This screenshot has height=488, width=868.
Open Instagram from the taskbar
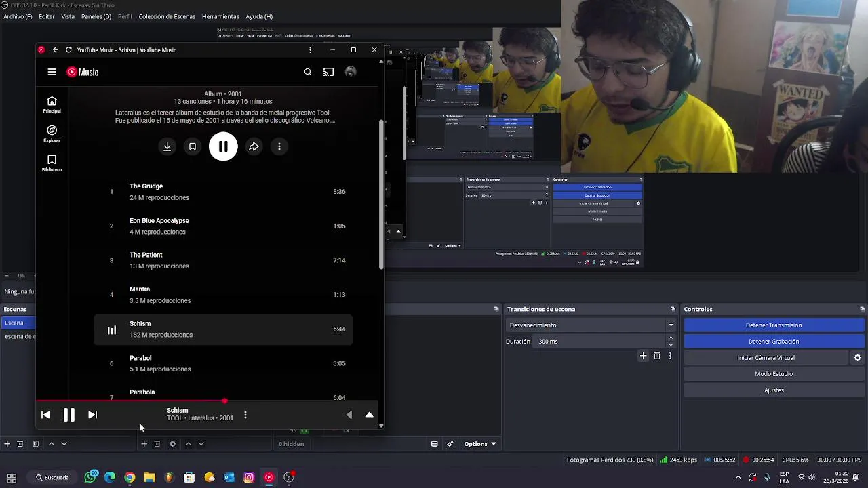tap(249, 477)
